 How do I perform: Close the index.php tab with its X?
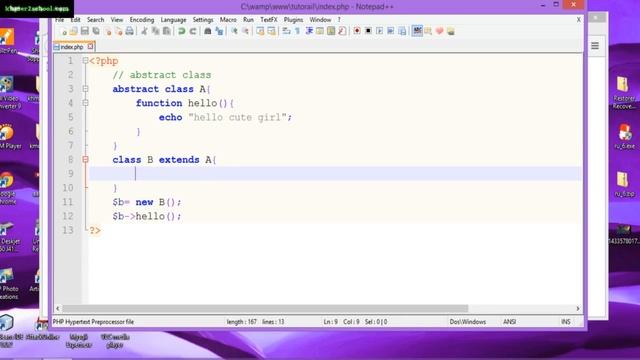[91, 47]
